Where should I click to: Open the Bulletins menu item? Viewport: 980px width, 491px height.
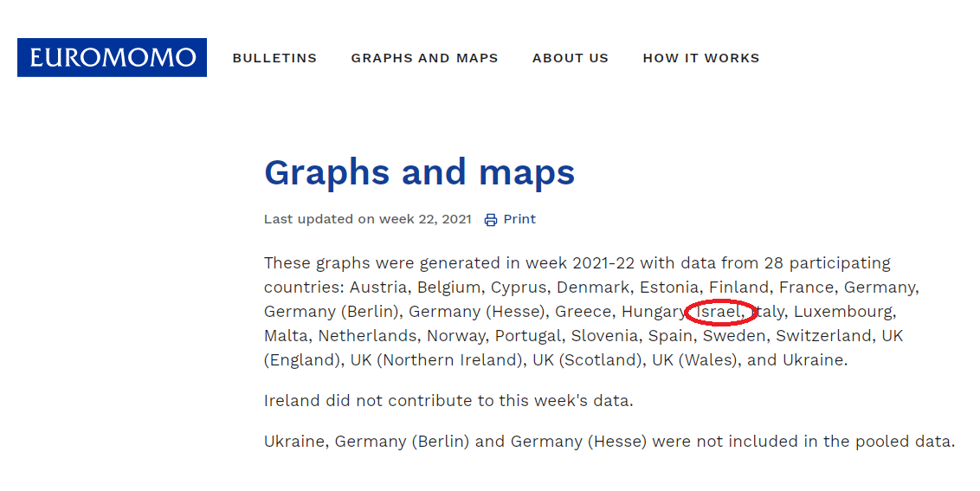tap(274, 58)
